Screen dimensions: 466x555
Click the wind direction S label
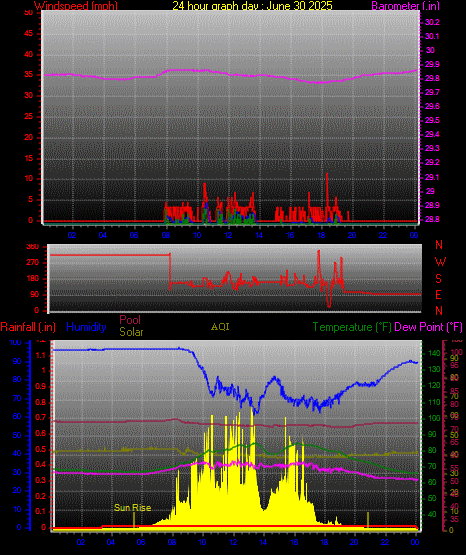click(438, 279)
